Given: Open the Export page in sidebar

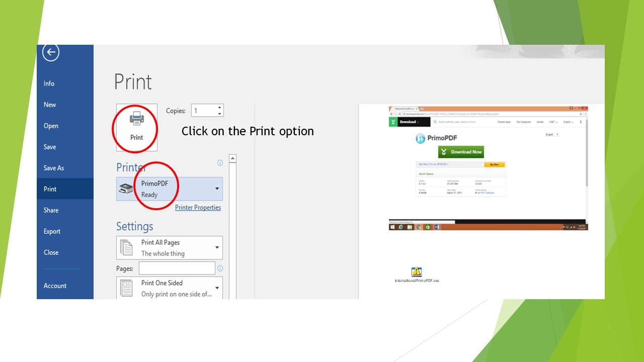Looking at the screenshot, I should click(x=52, y=231).
